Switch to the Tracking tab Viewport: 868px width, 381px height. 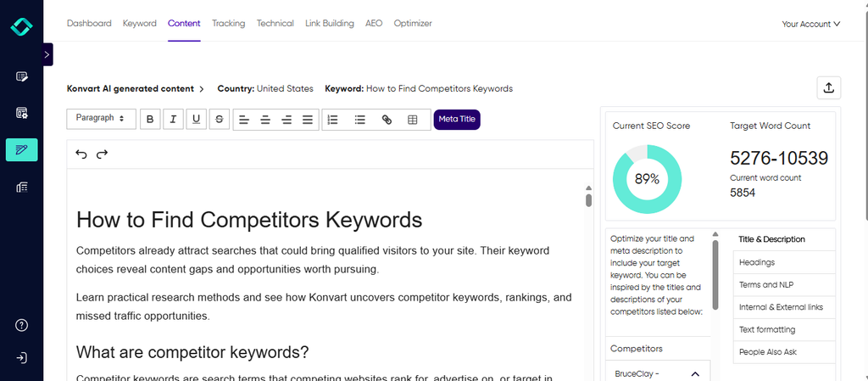point(229,23)
